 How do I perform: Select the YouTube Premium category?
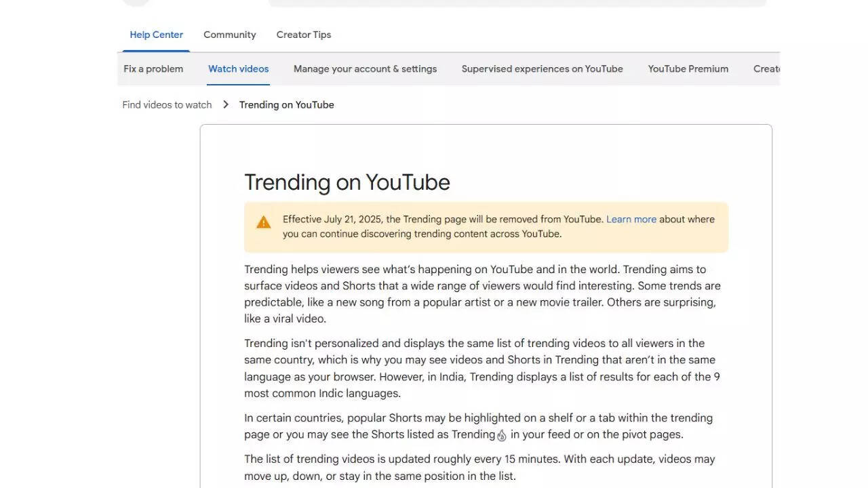pyautogui.click(x=688, y=68)
